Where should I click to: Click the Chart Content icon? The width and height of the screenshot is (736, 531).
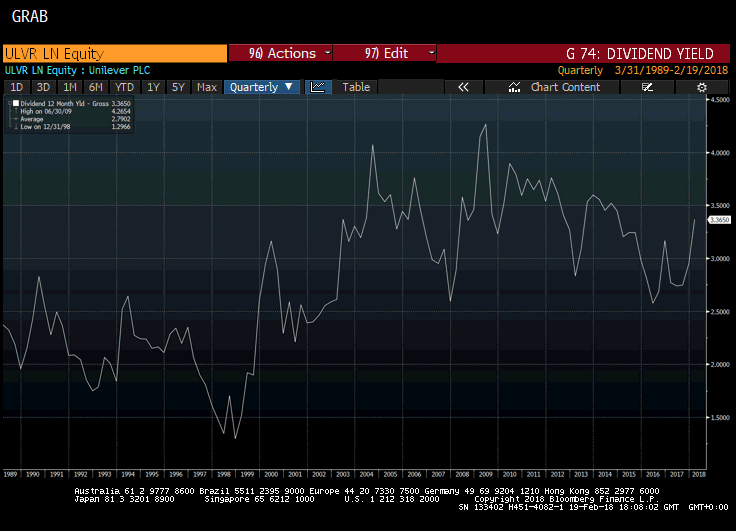pos(516,87)
